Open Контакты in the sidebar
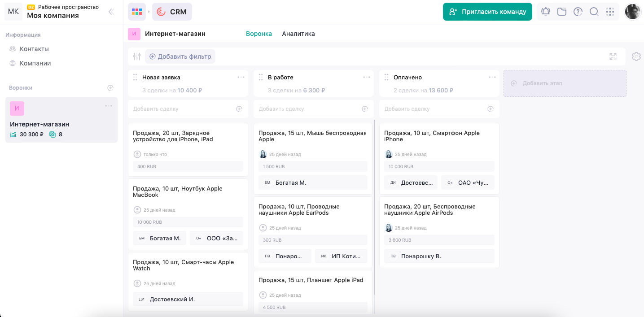This screenshot has width=644, height=317. 35,49
